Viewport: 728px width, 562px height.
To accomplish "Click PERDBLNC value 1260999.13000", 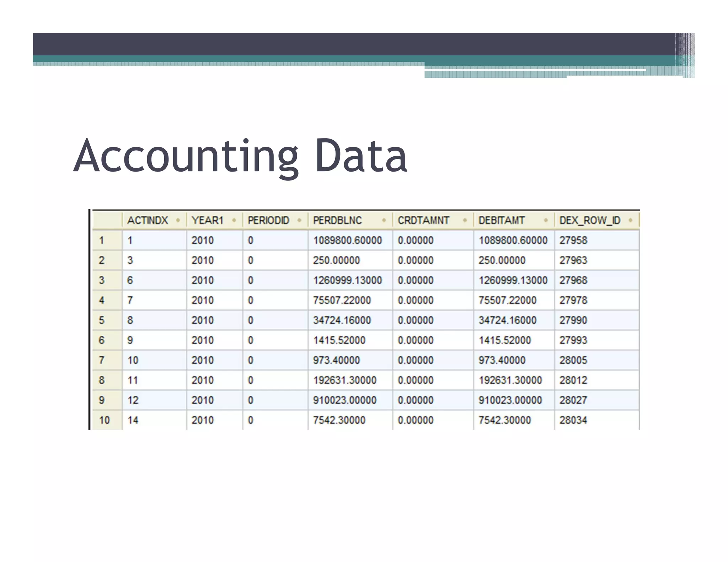I will (x=347, y=280).
